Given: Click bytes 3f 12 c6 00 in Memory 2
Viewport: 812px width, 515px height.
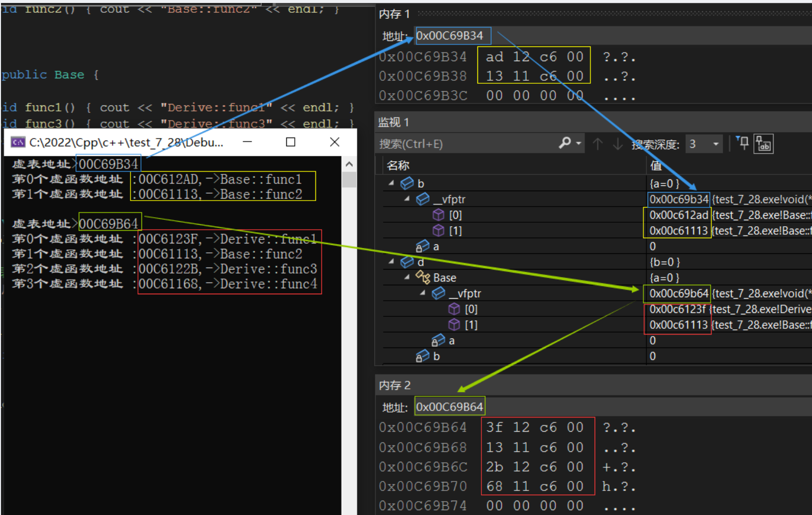Looking at the screenshot, I should (535, 427).
